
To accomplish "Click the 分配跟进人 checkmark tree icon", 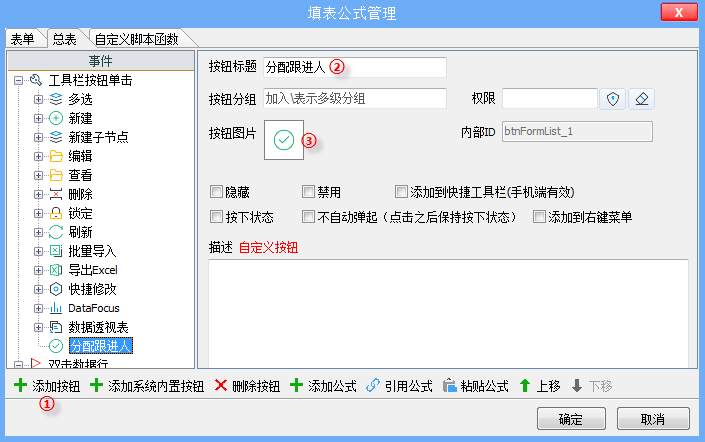I will pos(56,346).
